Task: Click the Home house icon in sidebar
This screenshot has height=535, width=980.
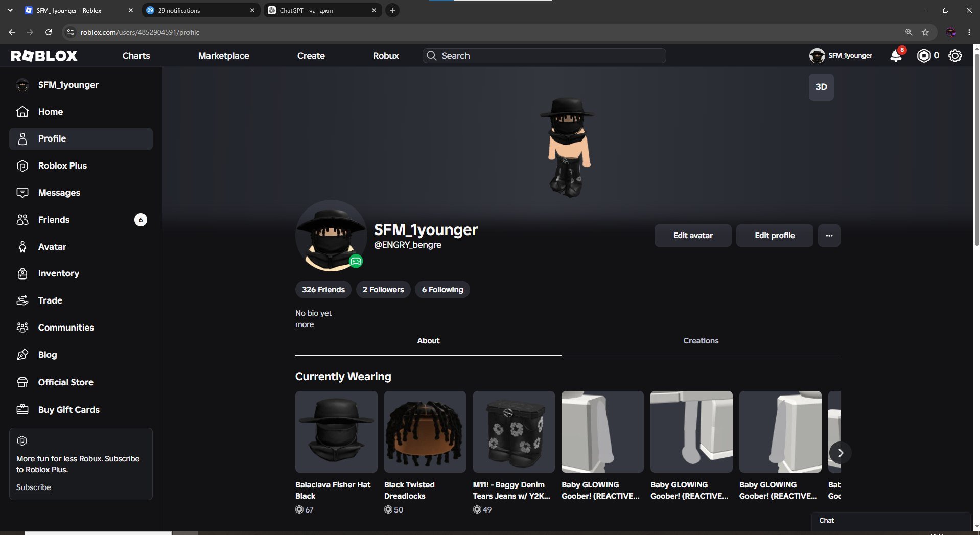Action: coord(22,111)
